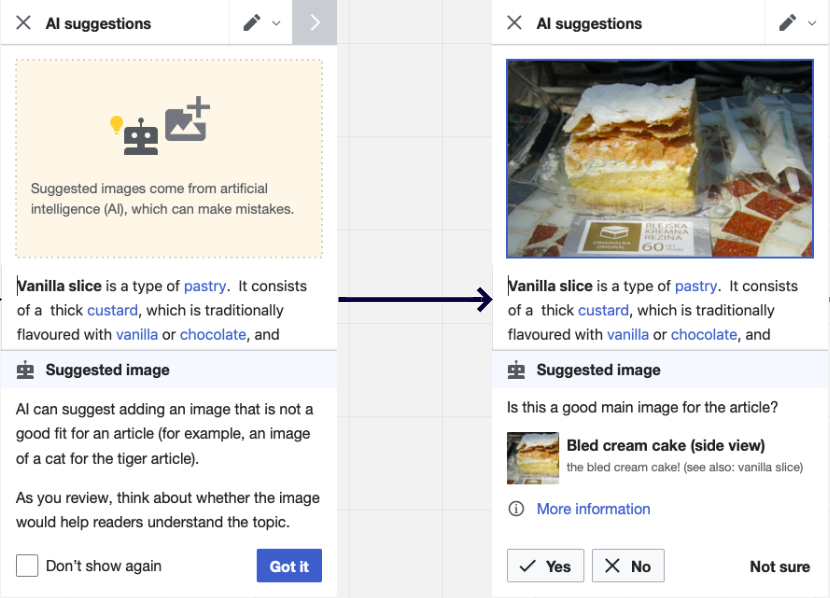Expand edit mode dropdown chevron in left panel
The width and height of the screenshot is (830, 598).
[x=276, y=23]
